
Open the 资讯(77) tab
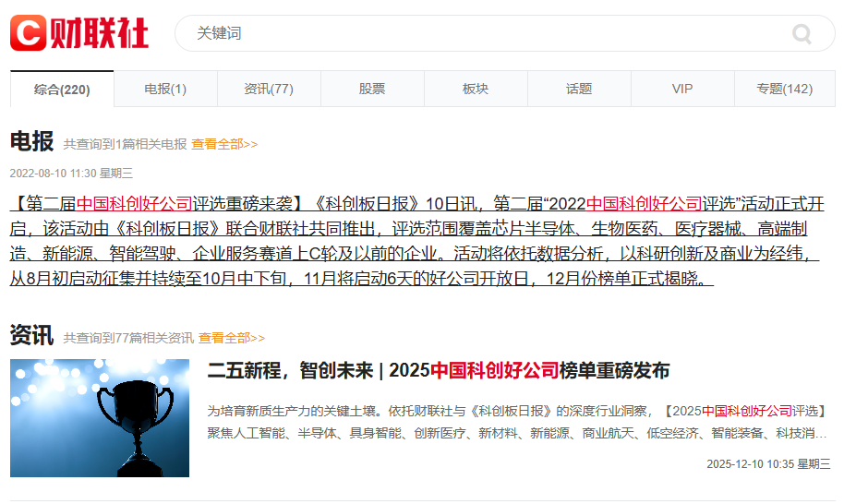(269, 90)
